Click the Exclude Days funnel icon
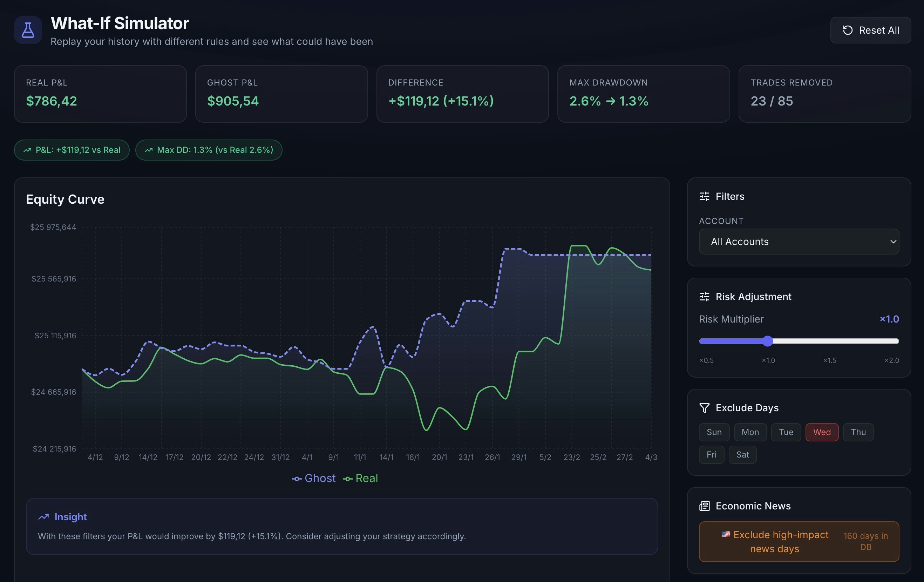The width and height of the screenshot is (924, 582). tap(704, 408)
